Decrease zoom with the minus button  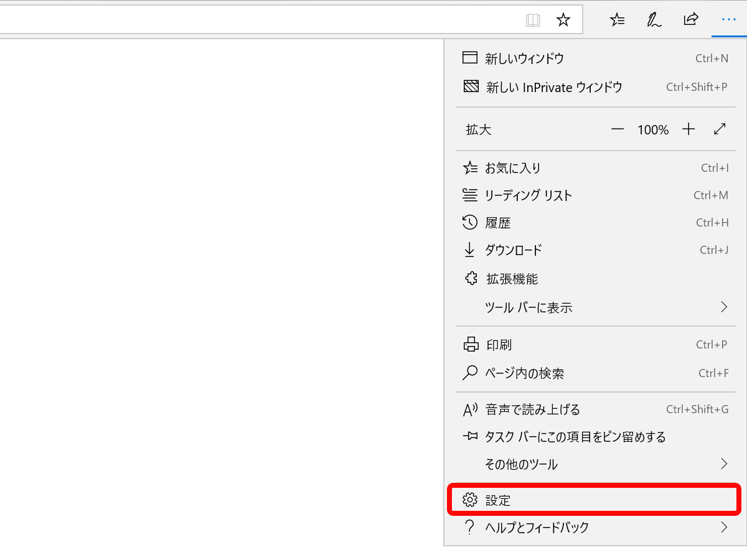click(618, 129)
